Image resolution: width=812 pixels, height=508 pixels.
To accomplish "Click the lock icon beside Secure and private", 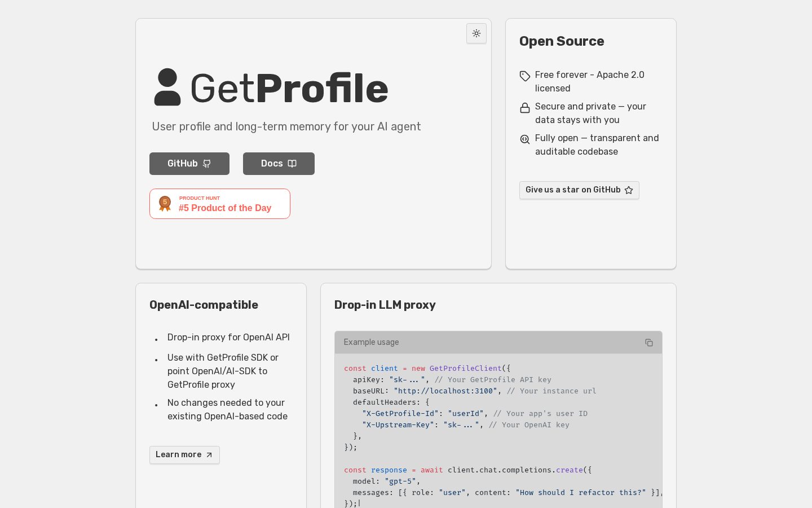I will pyautogui.click(x=525, y=107).
